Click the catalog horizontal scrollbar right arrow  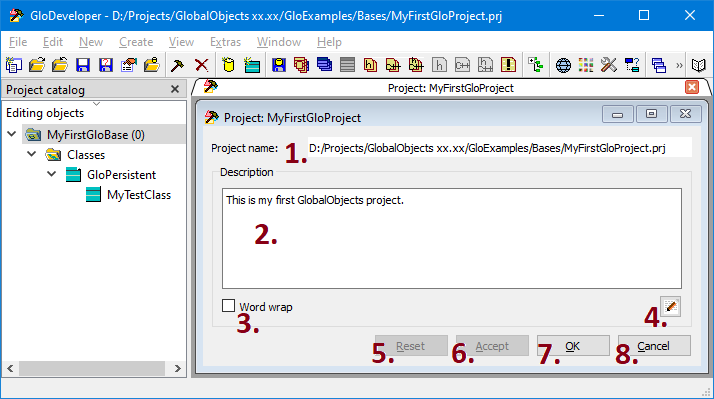178,368
